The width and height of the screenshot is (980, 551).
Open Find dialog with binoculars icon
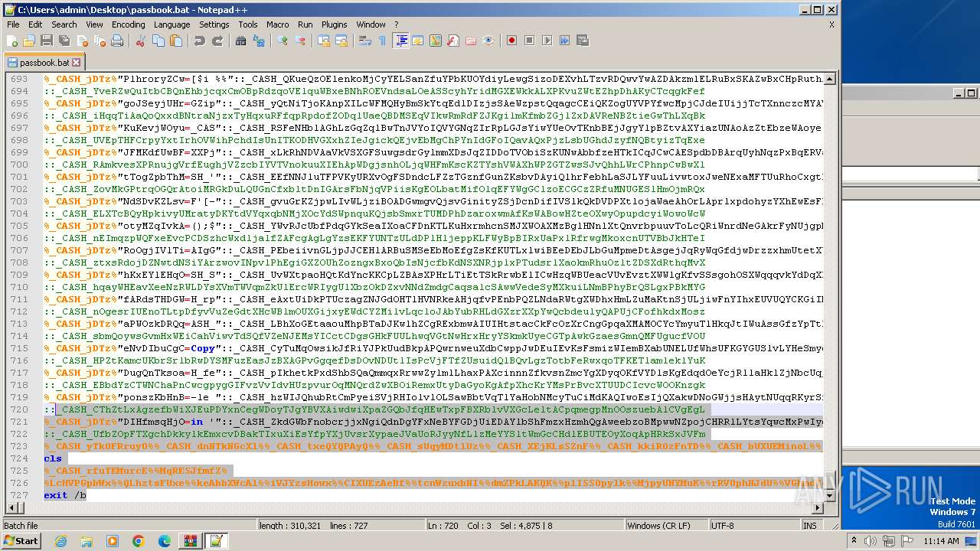(240, 41)
